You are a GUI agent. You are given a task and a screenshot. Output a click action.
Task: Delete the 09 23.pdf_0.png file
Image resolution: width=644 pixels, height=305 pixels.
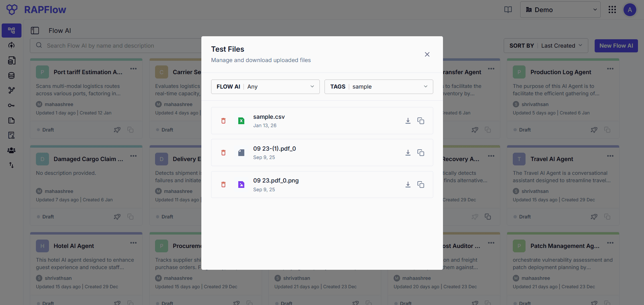point(223,184)
